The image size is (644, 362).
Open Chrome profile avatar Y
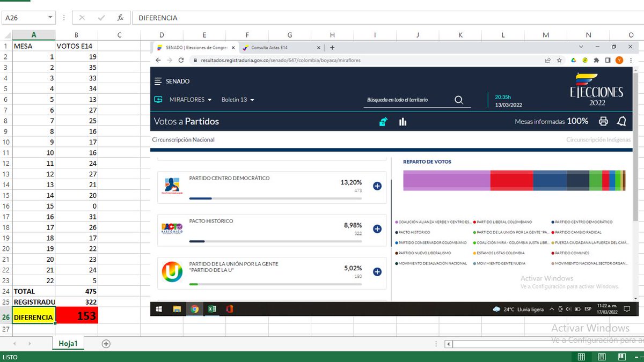(619, 61)
